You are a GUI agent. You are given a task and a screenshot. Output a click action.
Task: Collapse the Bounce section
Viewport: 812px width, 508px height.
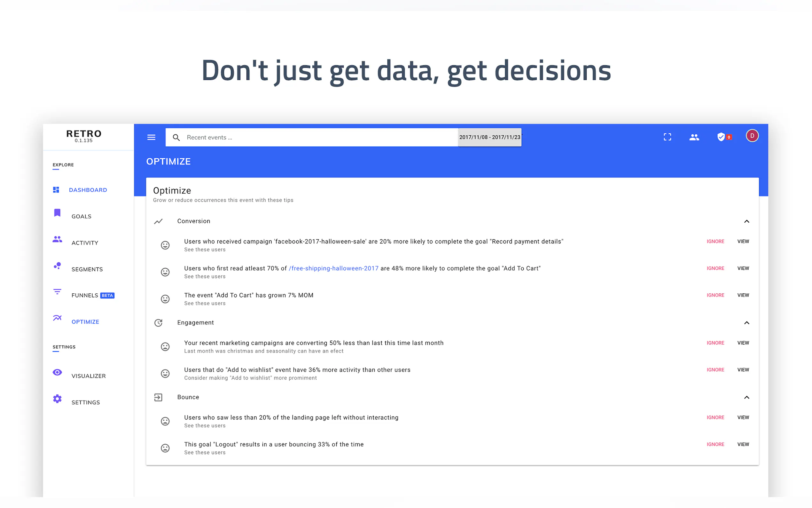(746, 397)
